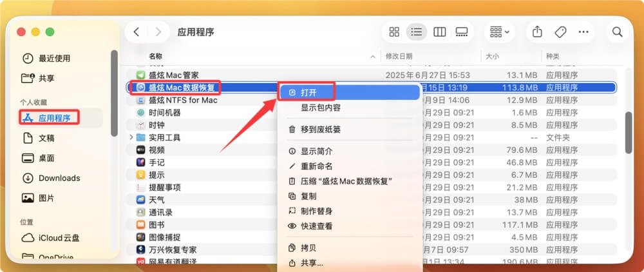Click the Search magnifier icon

[618, 32]
